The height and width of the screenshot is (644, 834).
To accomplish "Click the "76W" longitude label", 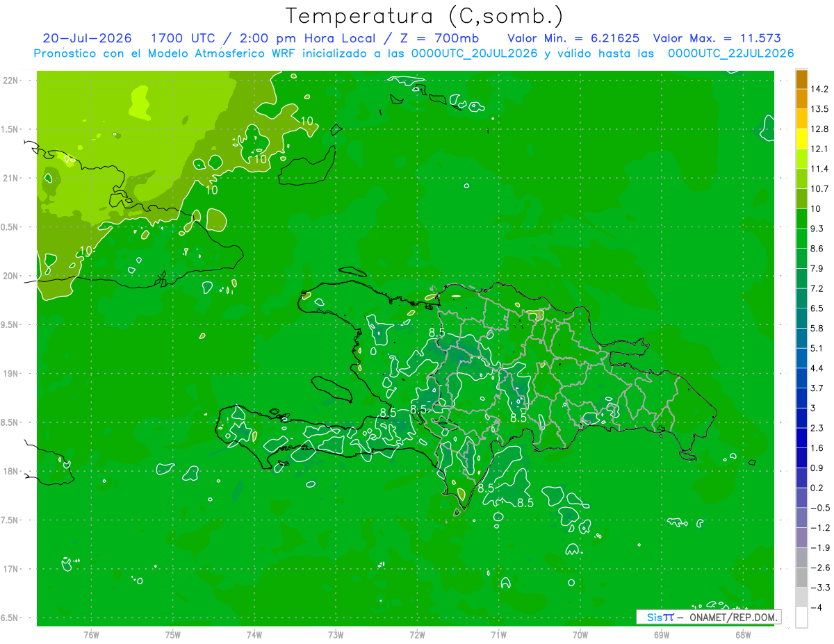I will [x=91, y=635].
